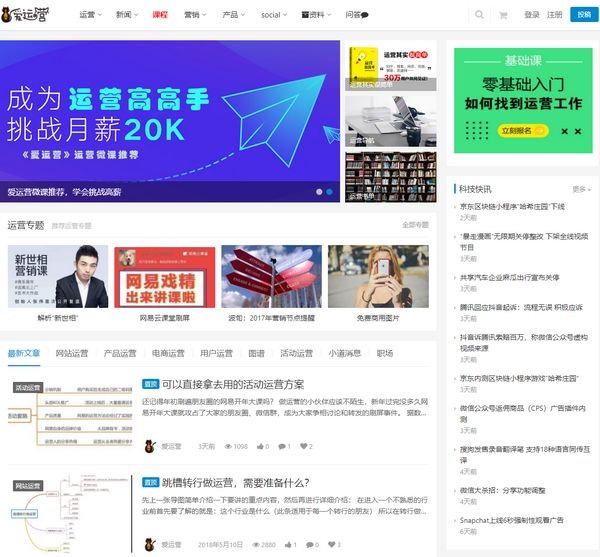
Task: Open the 新世相营销课 topic image
Action: 58,276
